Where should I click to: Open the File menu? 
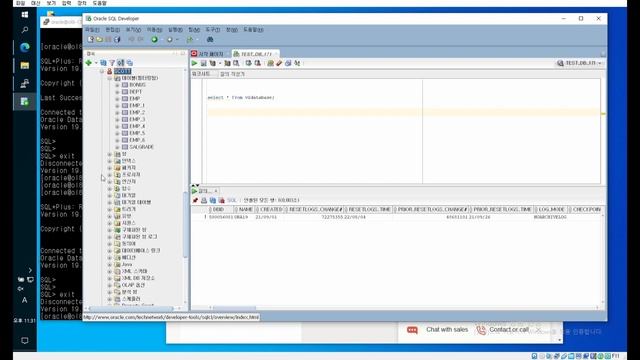coord(92,30)
